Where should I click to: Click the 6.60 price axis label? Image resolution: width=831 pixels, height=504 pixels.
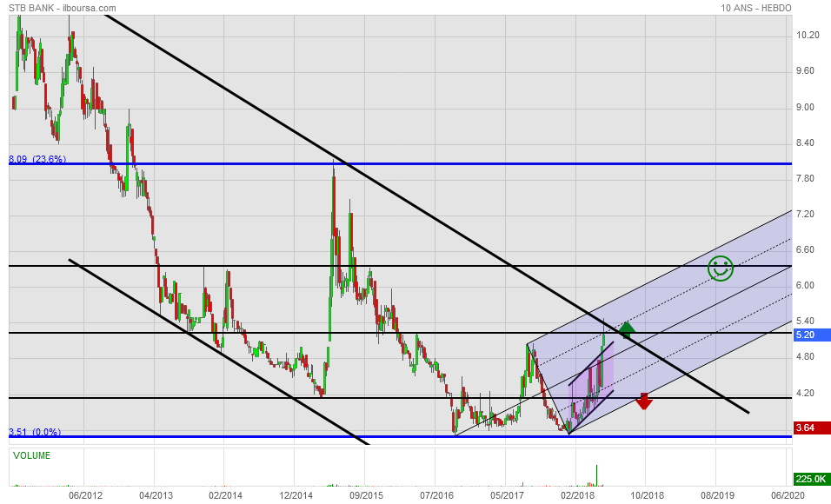point(805,250)
